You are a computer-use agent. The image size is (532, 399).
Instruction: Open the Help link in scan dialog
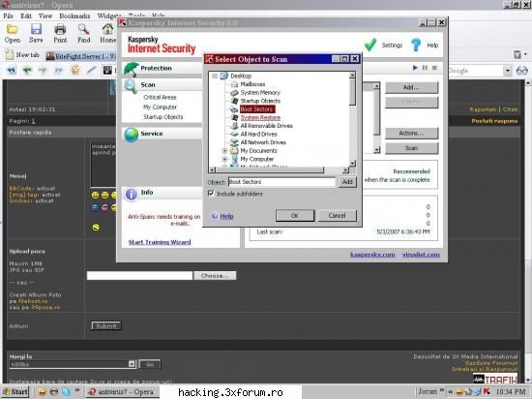point(226,216)
